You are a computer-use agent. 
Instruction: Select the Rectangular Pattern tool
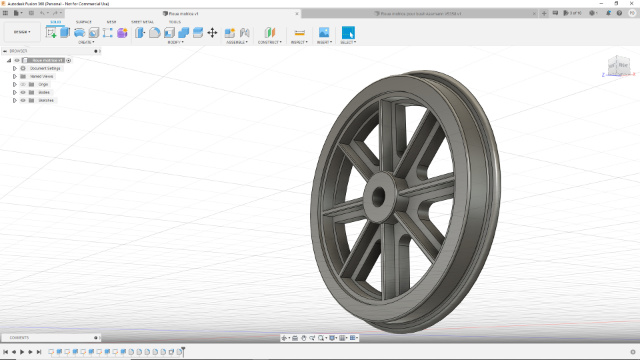point(108,33)
